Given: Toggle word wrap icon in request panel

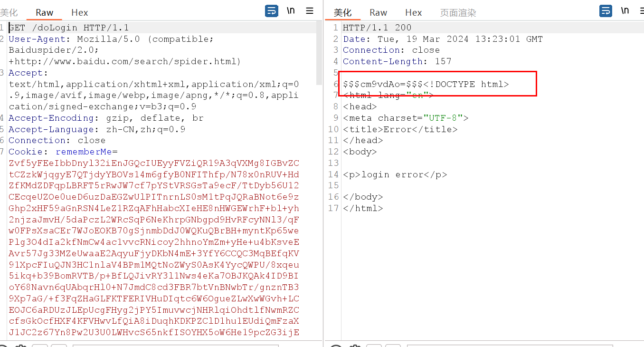Looking at the screenshot, I should point(272,11).
